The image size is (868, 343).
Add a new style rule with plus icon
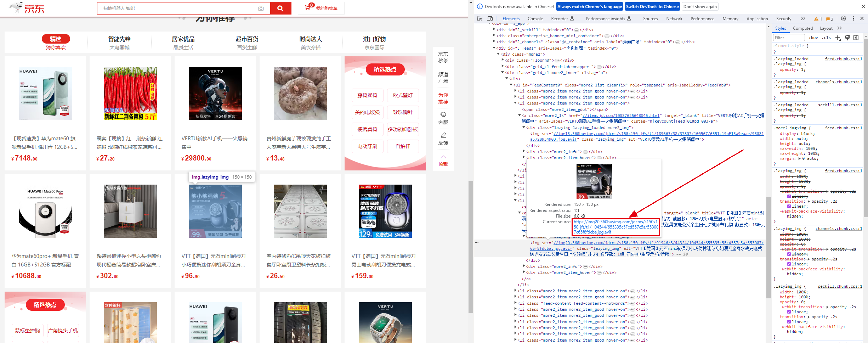838,38
